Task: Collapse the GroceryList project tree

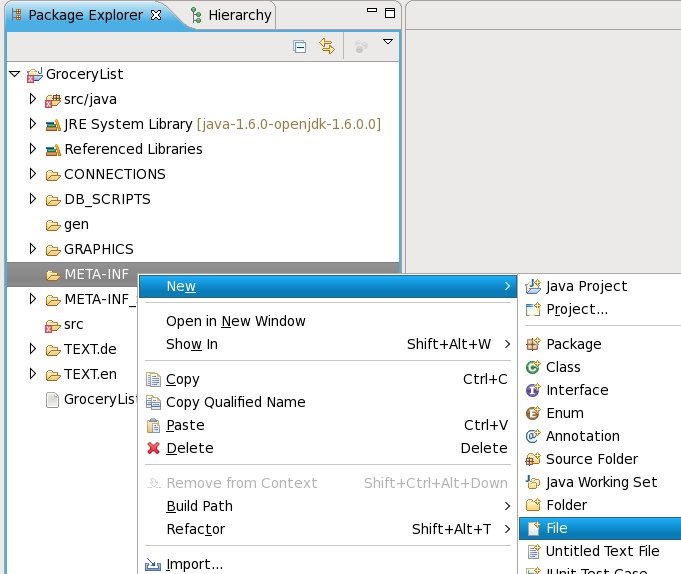Action: pos(14,74)
